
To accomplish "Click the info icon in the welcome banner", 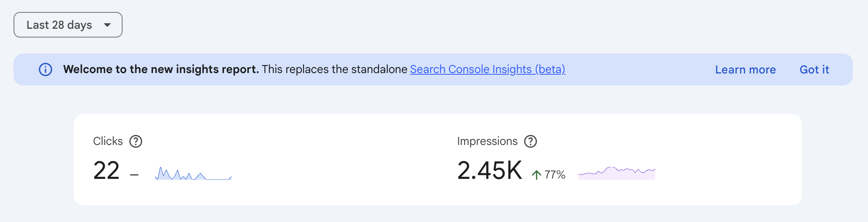I will pos(46,69).
